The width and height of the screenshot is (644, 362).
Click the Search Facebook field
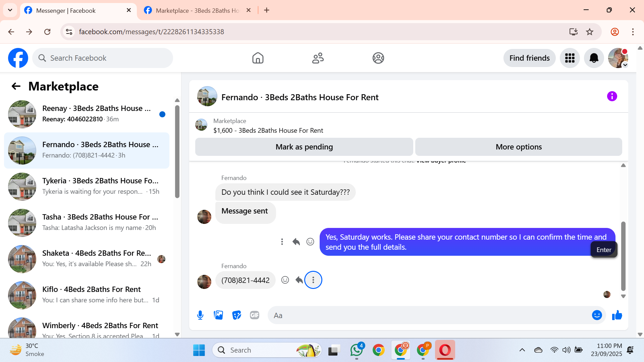[x=103, y=58]
